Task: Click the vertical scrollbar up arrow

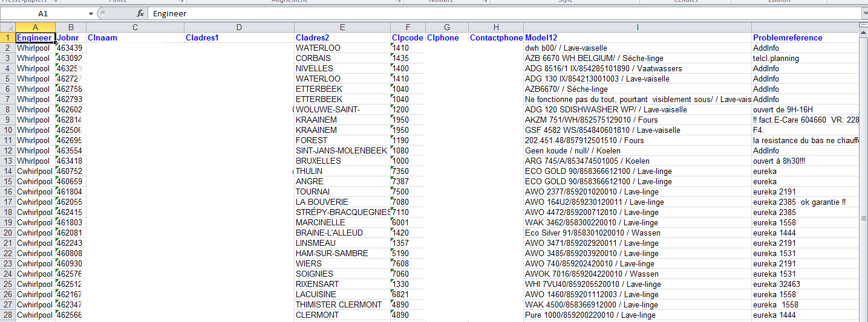Action: (863, 34)
